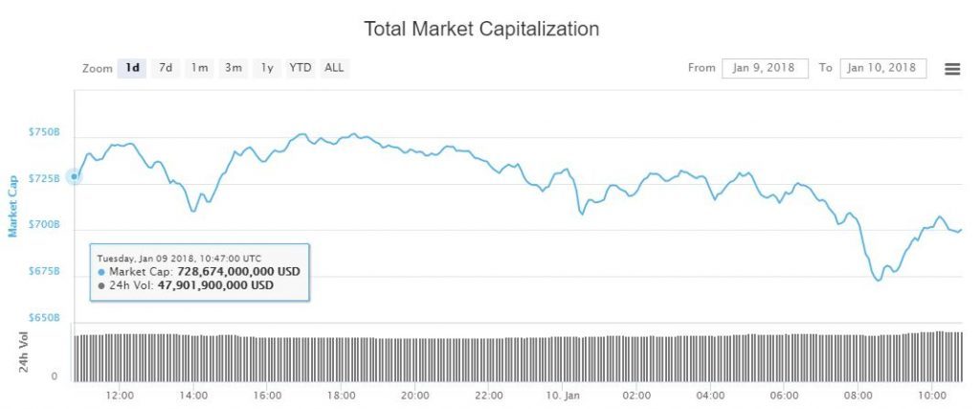Click the To date field
The height and width of the screenshot is (409, 980).
[x=882, y=68]
